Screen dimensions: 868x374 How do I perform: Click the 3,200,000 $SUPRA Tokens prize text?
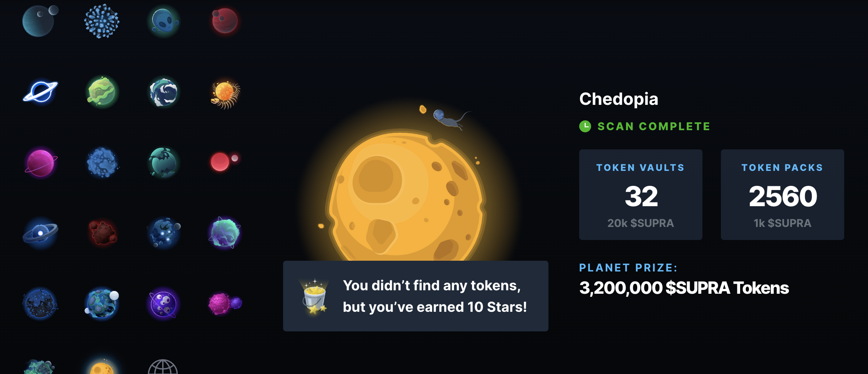[684, 288]
